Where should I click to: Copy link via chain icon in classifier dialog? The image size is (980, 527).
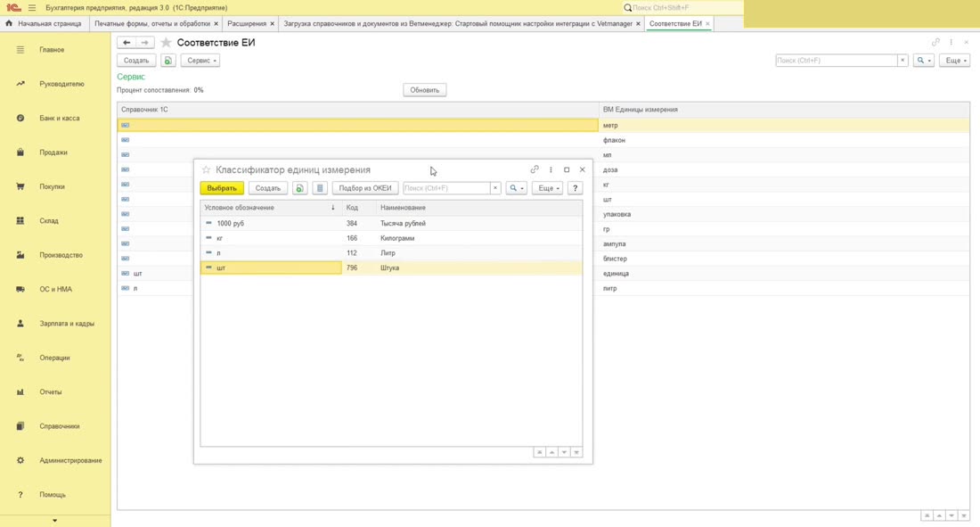535,169
